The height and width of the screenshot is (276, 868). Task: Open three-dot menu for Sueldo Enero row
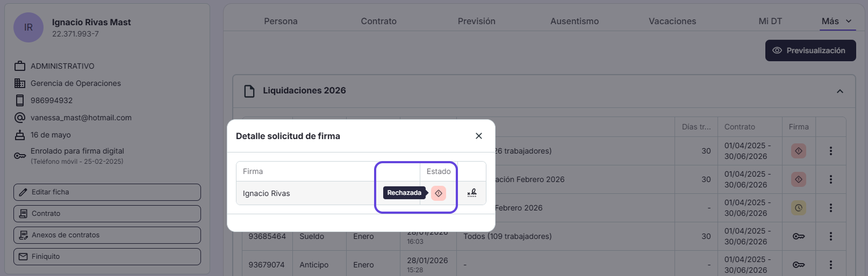[x=831, y=236]
